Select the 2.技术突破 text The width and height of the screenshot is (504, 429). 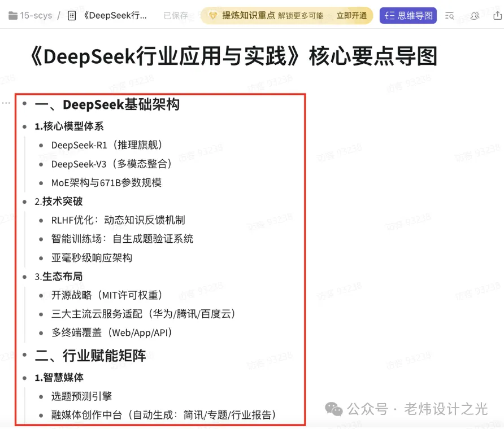coord(59,202)
